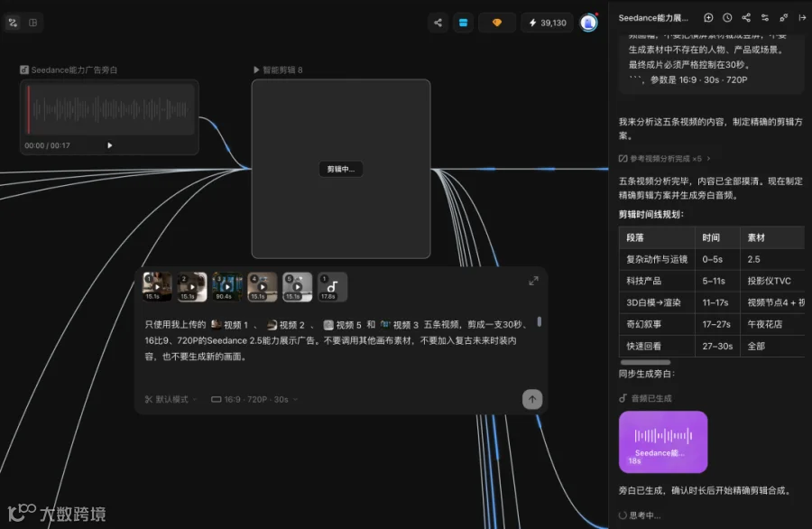Seek within the narration audio waveform
Viewport: 812px width, 529px height.
tap(109, 109)
